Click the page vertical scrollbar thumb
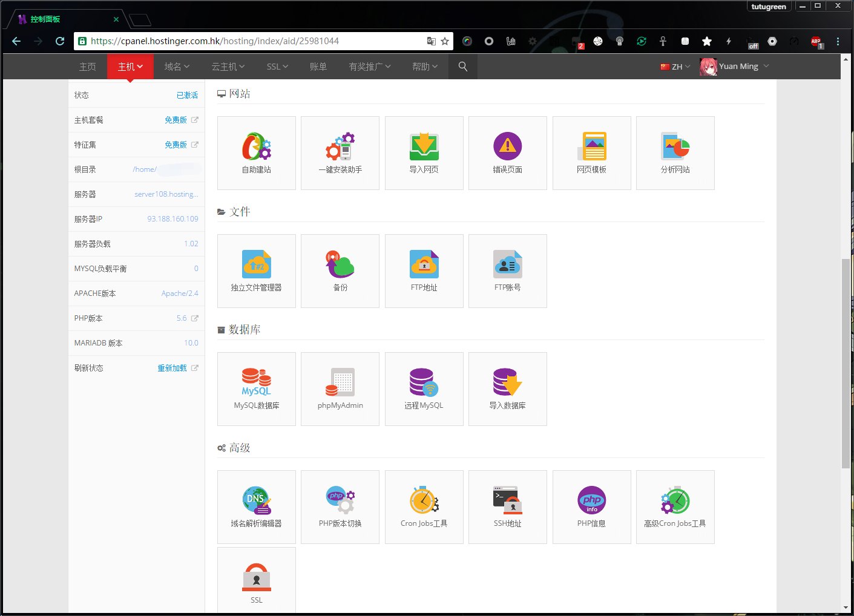 (x=846, y=363)
